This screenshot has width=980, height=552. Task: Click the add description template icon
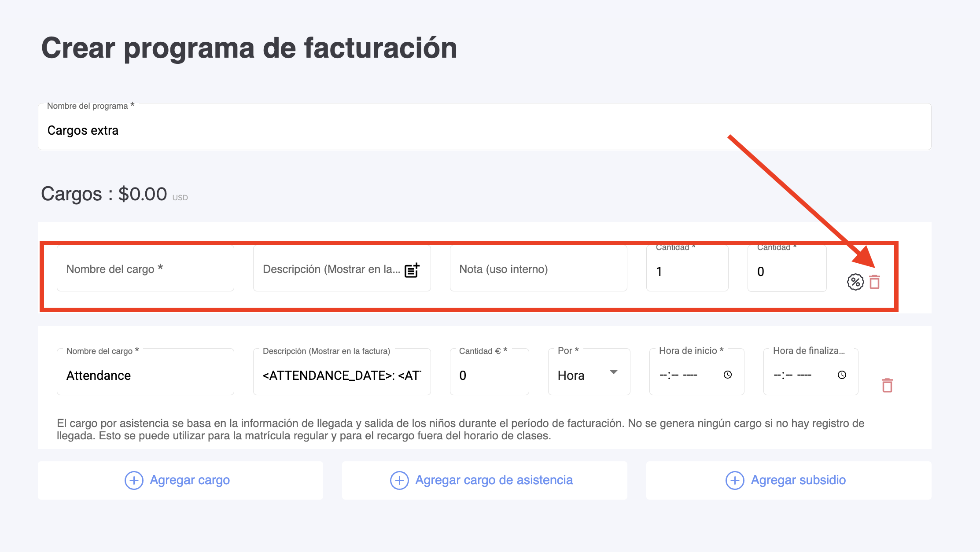pyautogui.click(x=412, y=270)
